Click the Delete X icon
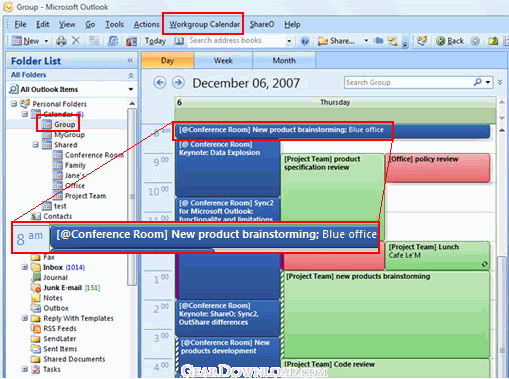509x379 pixels. [76, 41]
